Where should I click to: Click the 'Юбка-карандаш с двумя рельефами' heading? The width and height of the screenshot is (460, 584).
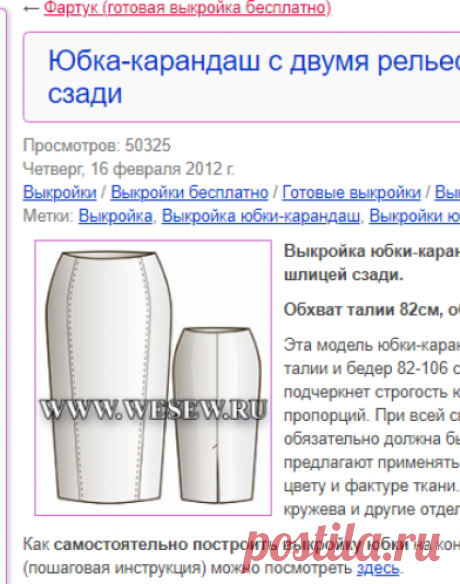(254, 77)
